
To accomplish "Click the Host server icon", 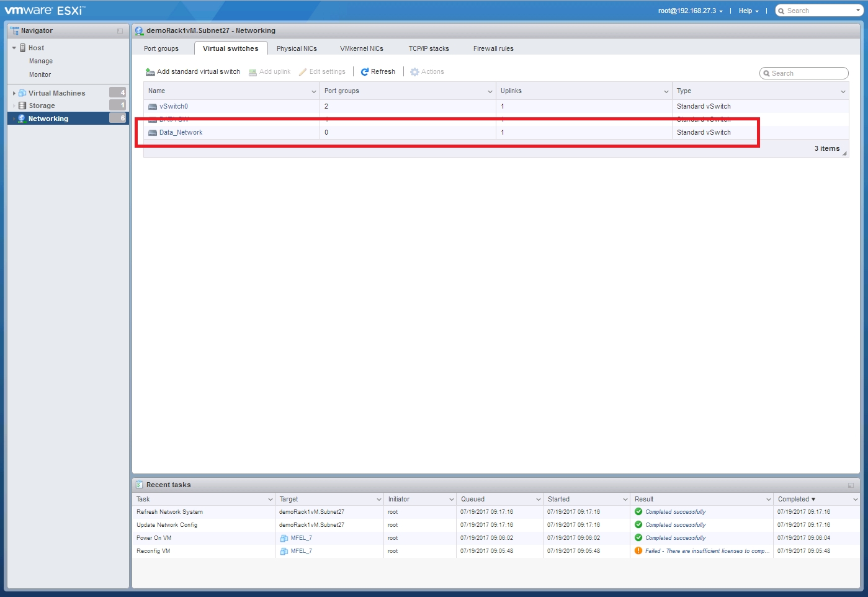I will coord(23,48).
